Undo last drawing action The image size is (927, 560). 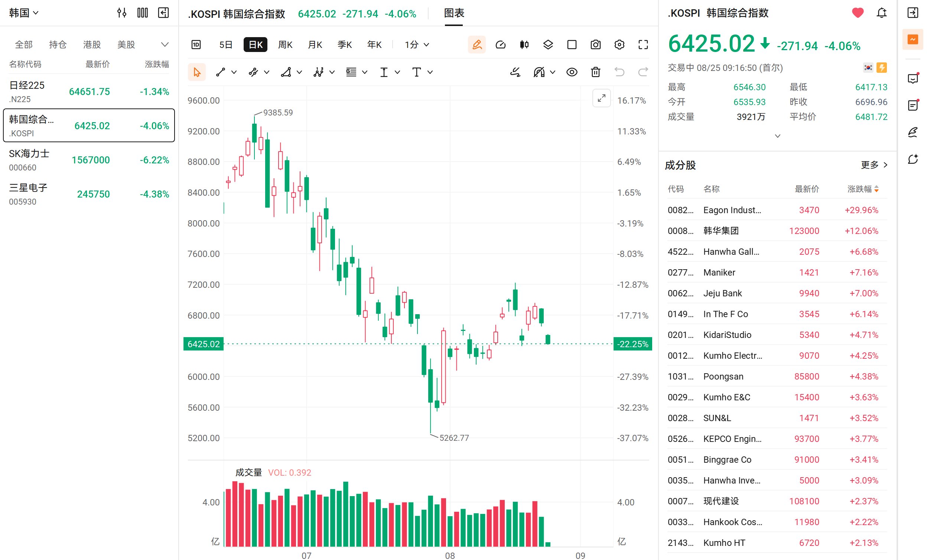[619, 72]
